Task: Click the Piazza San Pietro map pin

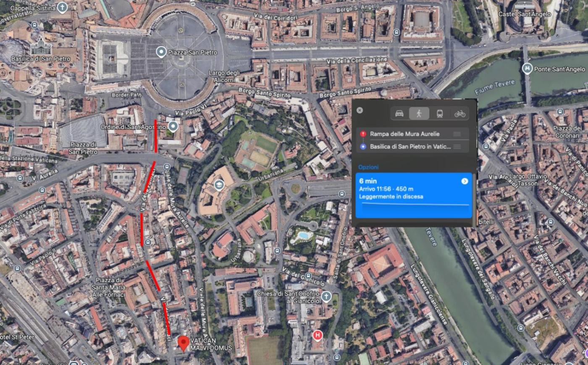Action: pyautogui.click(x=161, y=52)
